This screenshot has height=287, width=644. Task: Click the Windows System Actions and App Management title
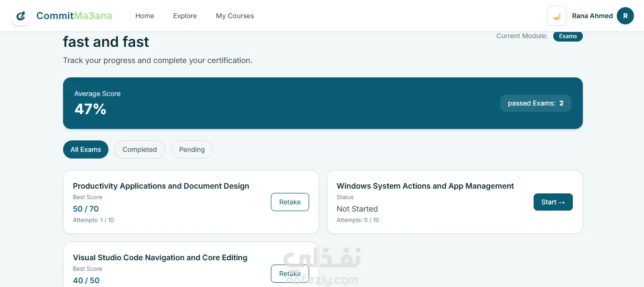point(425,186)
